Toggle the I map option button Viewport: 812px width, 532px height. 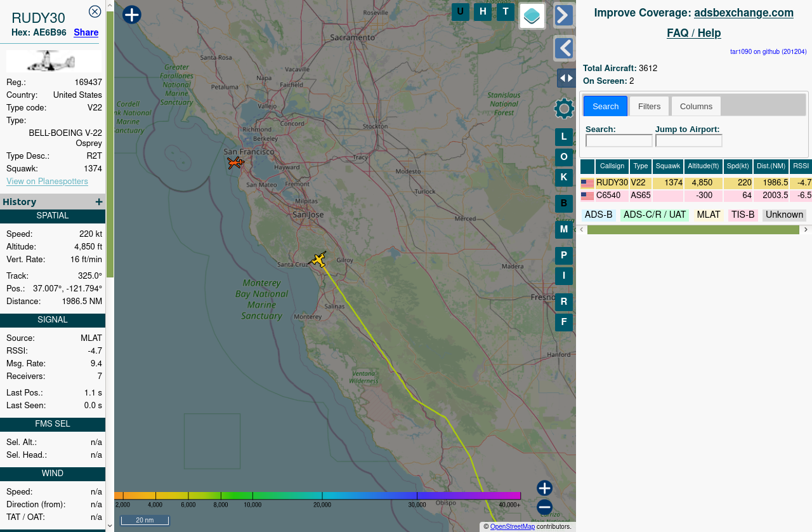point(564,276)
